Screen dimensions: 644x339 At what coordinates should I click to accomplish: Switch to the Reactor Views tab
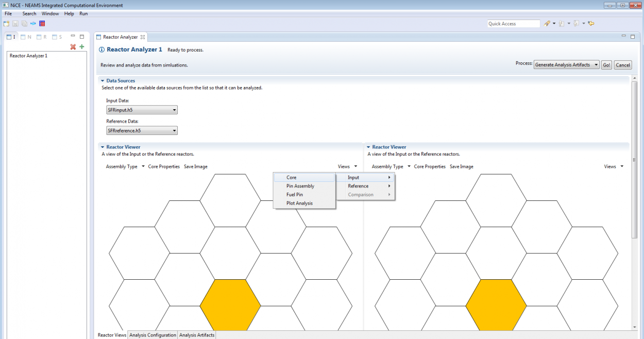point(112,335)
